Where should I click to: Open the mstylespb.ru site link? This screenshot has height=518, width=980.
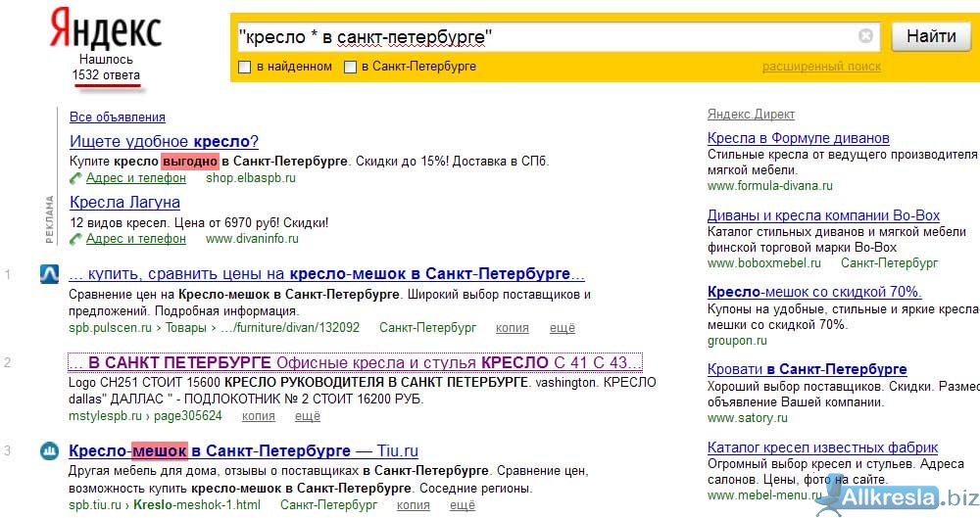tap(105, 415)
